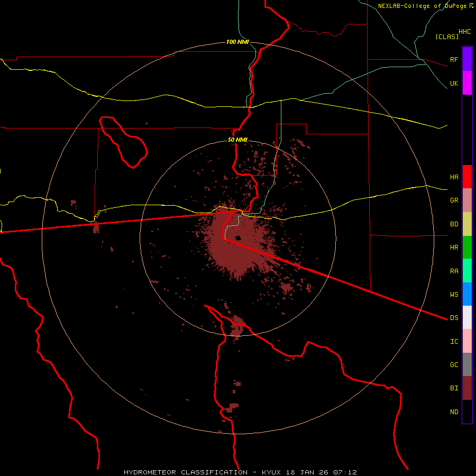
Task: Click the 07:12 timestamp
Action: [x=345, y=472]
